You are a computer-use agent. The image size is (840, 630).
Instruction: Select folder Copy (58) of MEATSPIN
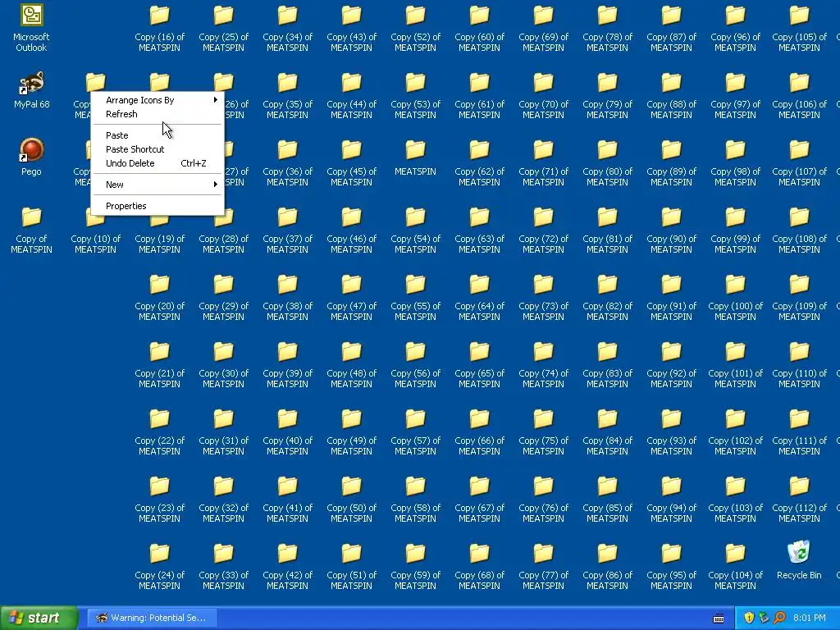pos(415,498)
